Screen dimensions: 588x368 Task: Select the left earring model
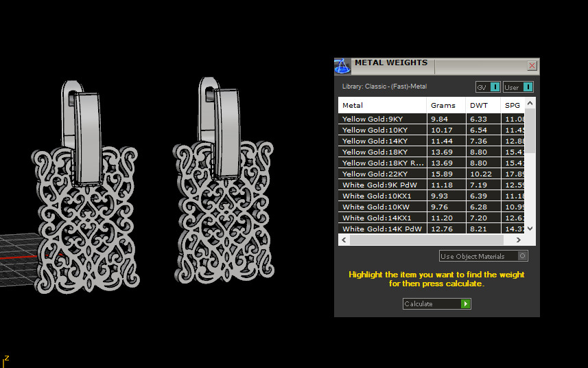(86, 187)
